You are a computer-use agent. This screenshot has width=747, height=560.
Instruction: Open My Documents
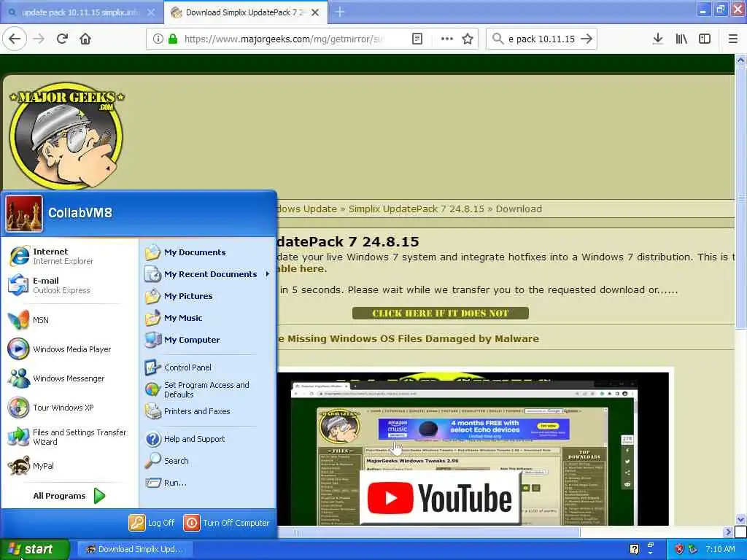click(208, 252)
